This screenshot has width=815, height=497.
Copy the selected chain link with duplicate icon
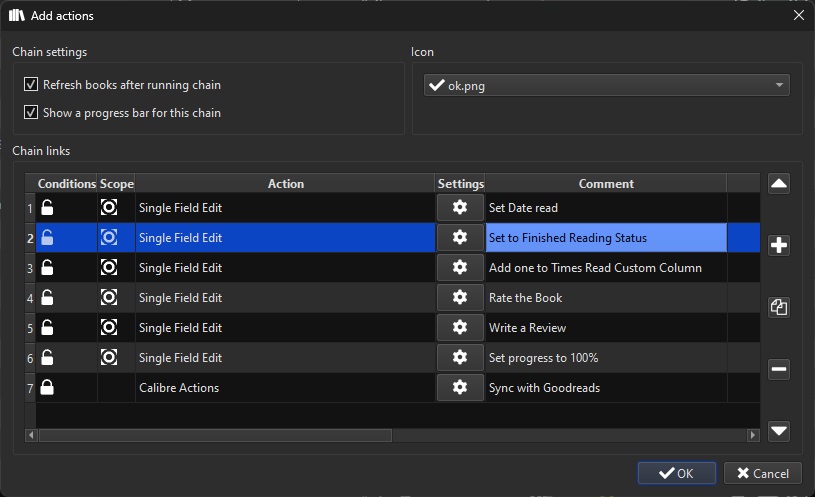(779, 307)
